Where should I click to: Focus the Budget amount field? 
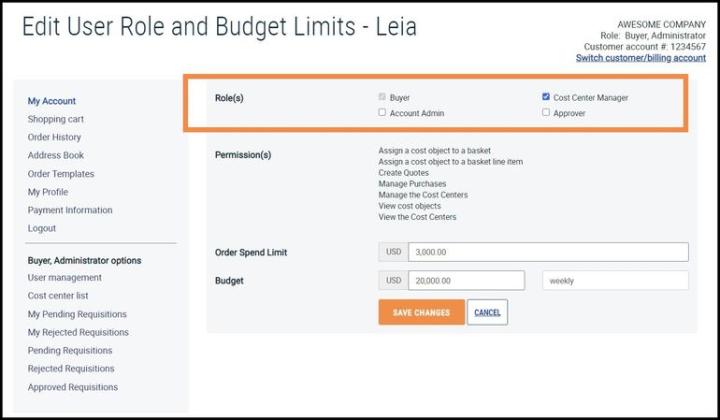point(466,280)
